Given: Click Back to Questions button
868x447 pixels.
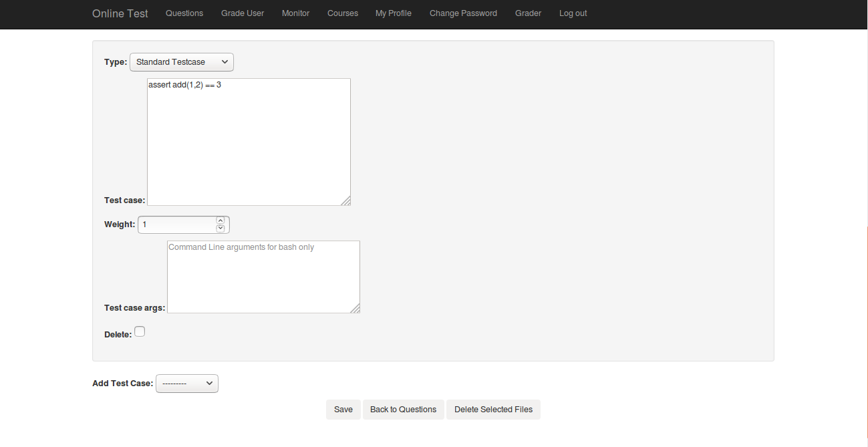Looking at the screenshot, I should [x=403, y=410].
